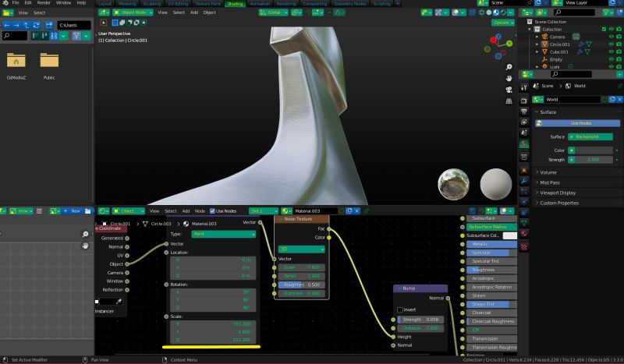Select solid viewport shading mode

[x=489, y=12]
